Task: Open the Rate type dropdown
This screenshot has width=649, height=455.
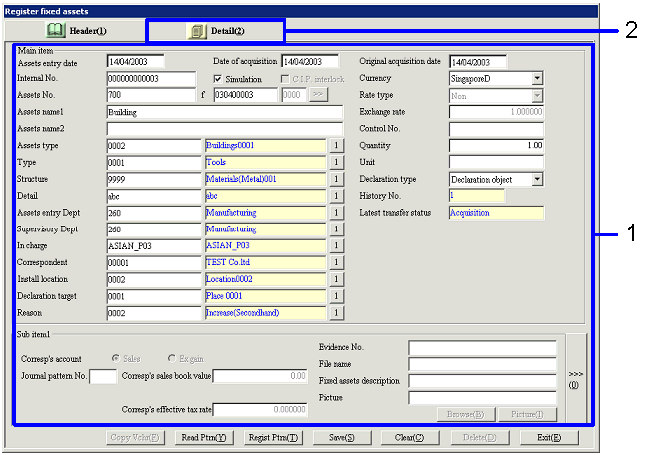Action: [537, 95]
